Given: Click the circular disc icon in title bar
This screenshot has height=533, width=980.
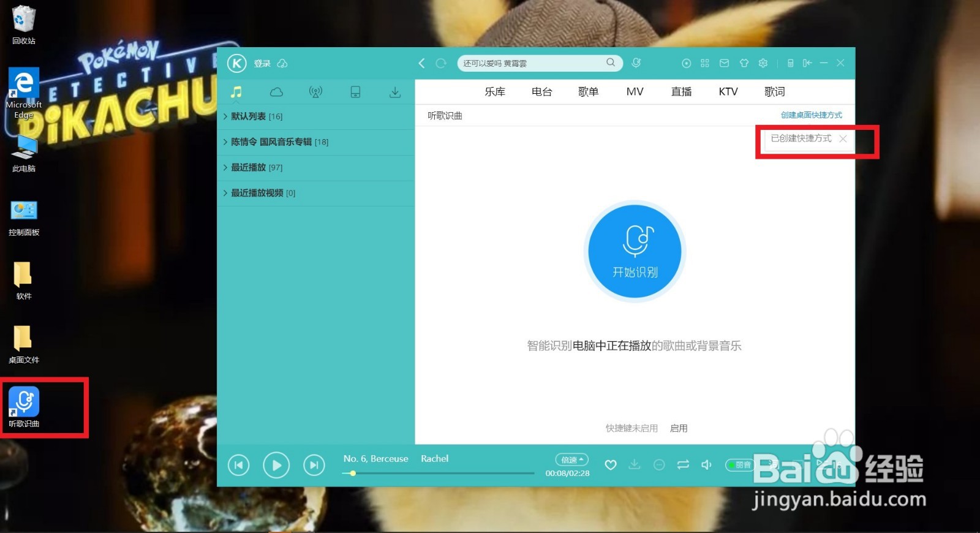Looking at the screenshot, I should click(x=687, y=63).
